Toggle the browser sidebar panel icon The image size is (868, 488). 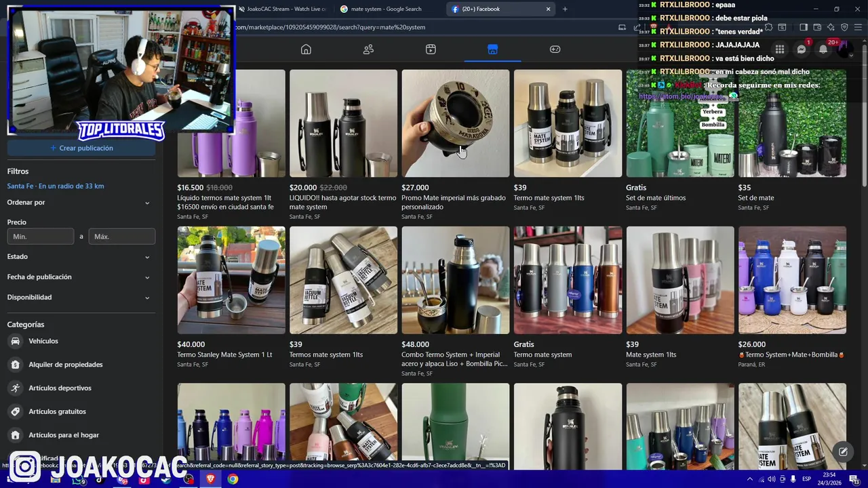point(804,27)
